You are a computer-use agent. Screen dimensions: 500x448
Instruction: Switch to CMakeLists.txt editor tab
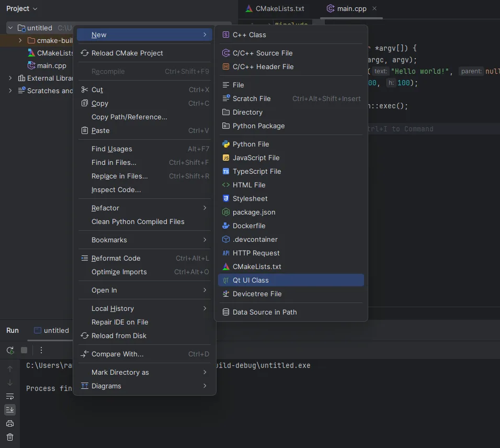pyautogui.click(x=275, y=8)
